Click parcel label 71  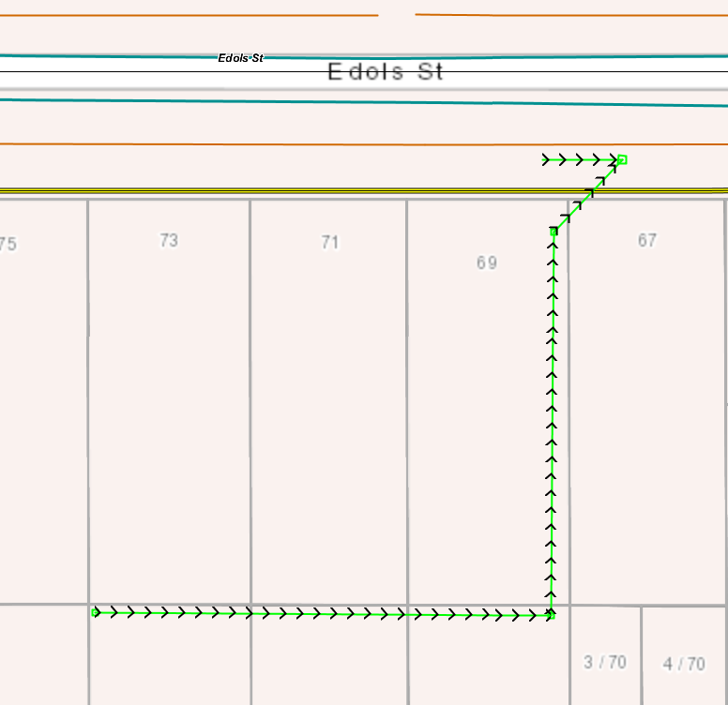[330, 242]
